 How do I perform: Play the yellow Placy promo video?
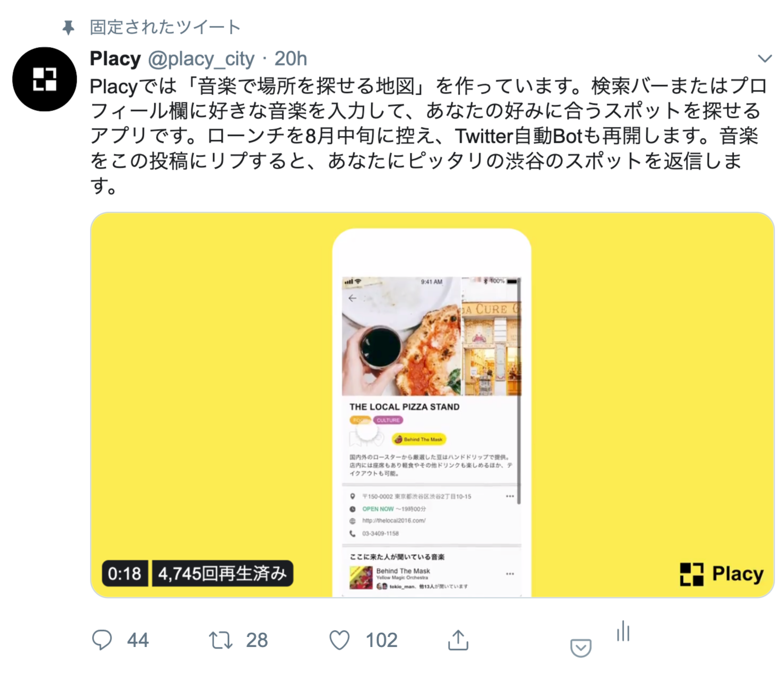click(432, 405)
